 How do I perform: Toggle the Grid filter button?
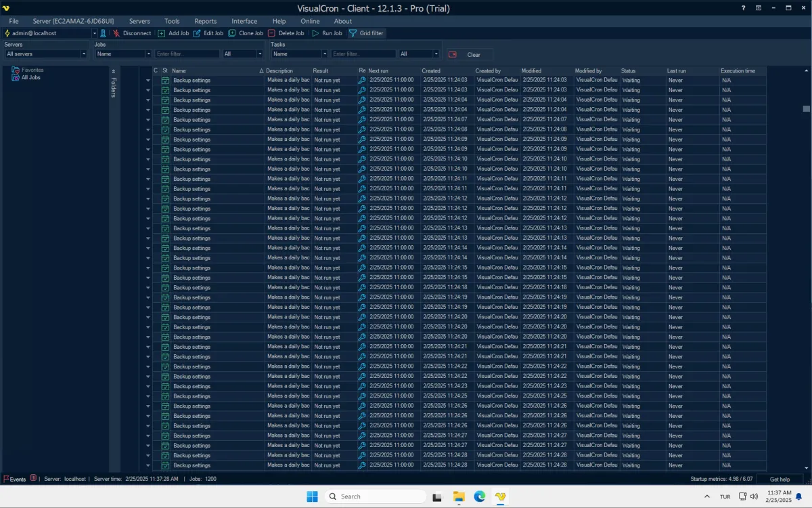[366, 33]
